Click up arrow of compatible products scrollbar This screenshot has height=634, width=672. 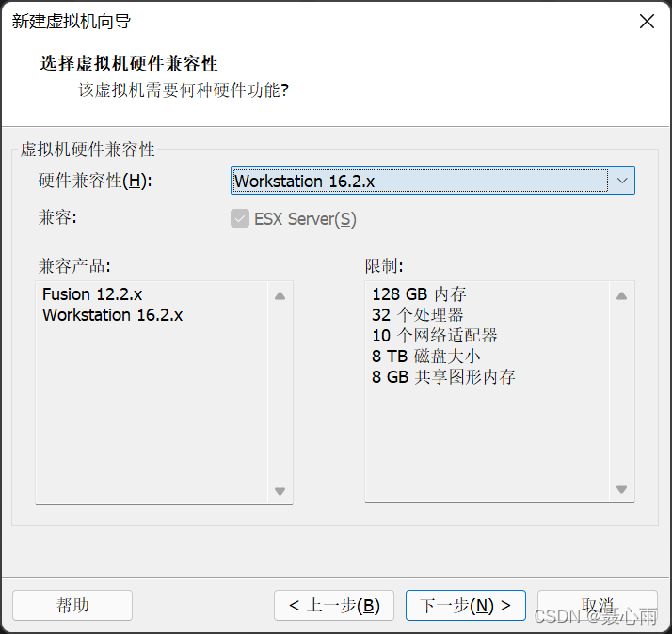[x=280, y=295]
